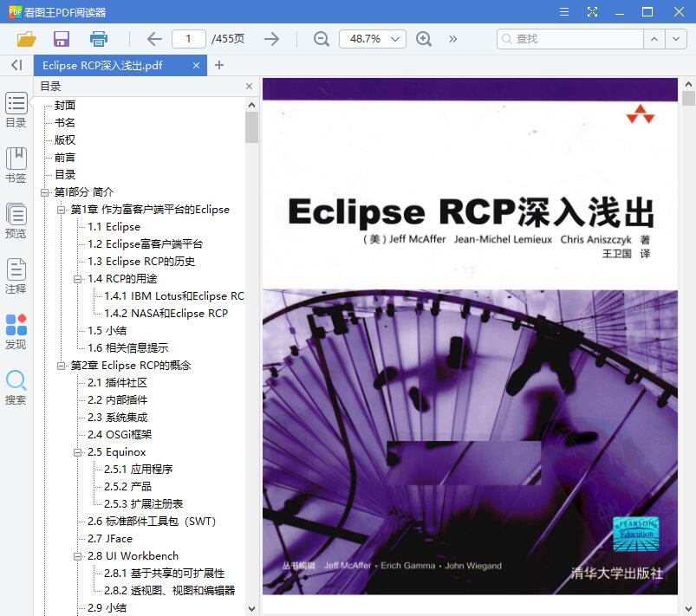Open the 目录 sidebar panel icon

(16, 110)
